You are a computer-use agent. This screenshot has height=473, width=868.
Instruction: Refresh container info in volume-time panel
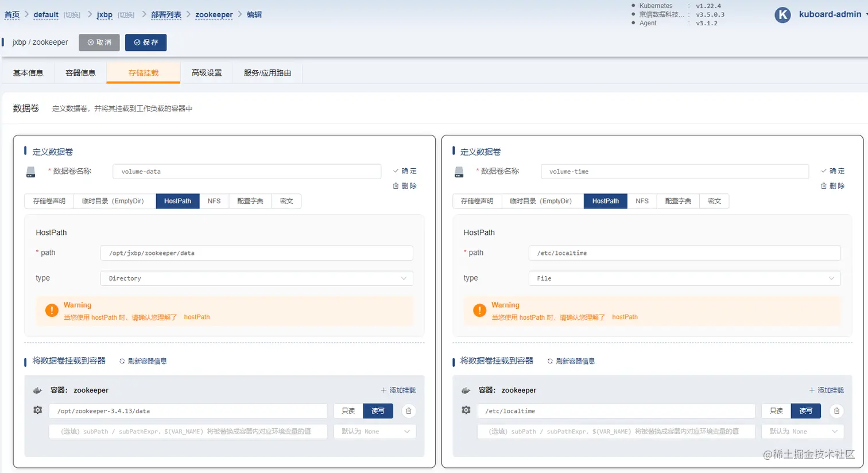pyautogui.click(x=571, y=361)
